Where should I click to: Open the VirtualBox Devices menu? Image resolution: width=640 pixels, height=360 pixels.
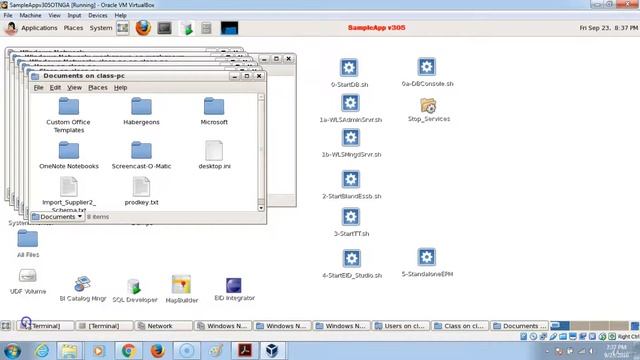(98, 16)
